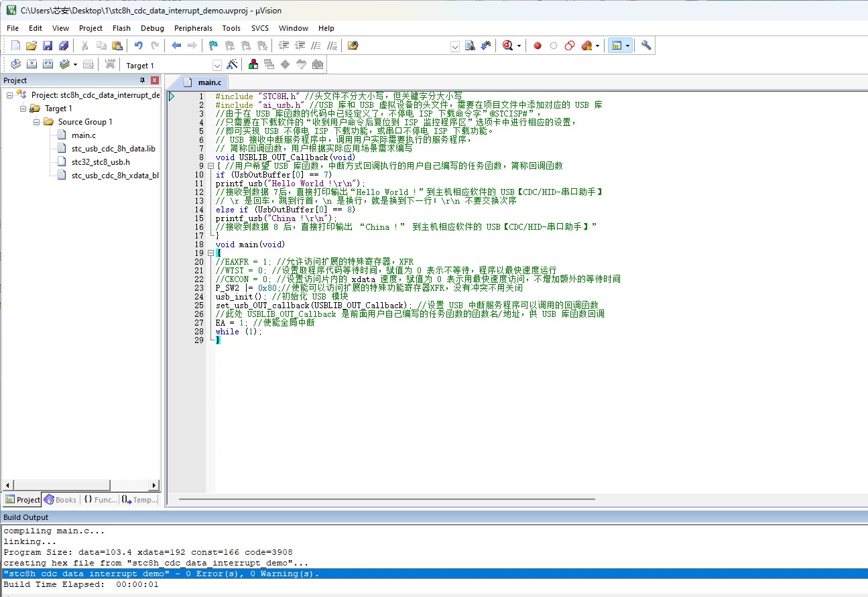Click the New file icon
The width and height of the screenshot is (868, 597).
pyautogui.click(x=15, y=46)
